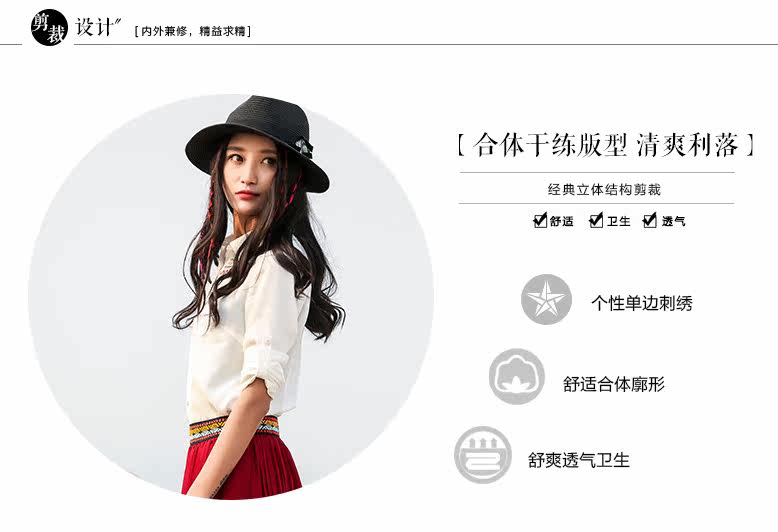Toggle the 透气 checkbox
The image size is (778, 532).
pyautogui.click(x=649, y=220)
